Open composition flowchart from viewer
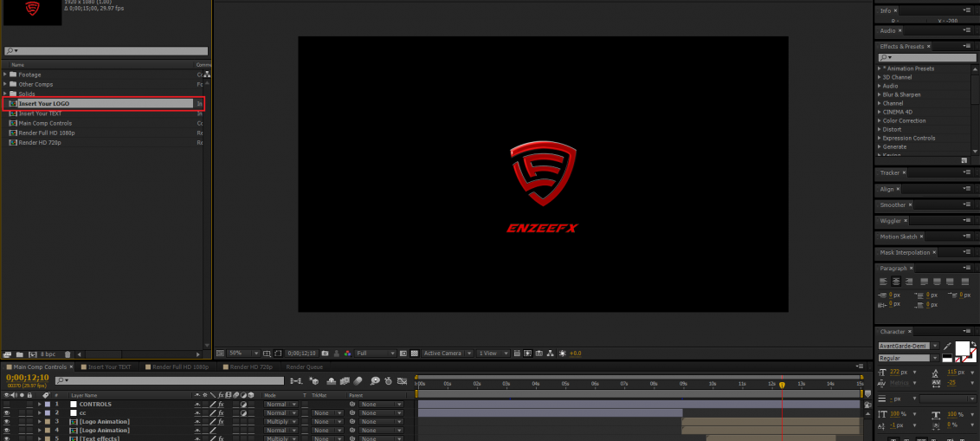 click(551, 353)
